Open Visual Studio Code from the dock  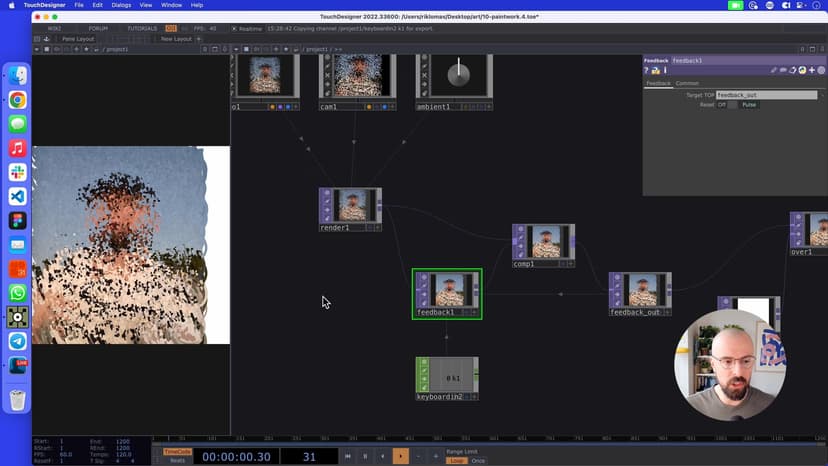pyautogui.click(x=17, y=196)
